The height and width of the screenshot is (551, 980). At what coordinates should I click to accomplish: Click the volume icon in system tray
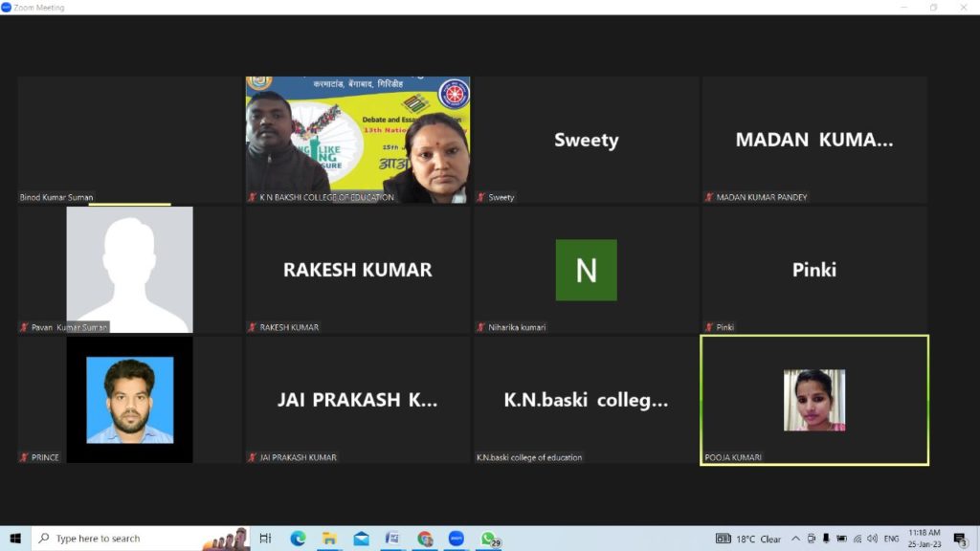pos(872,539)
